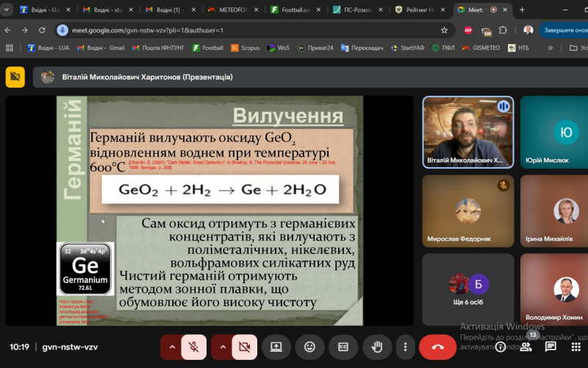Click the 'Завершити онов' update button
588x368 pixels.
click(564, 30)
